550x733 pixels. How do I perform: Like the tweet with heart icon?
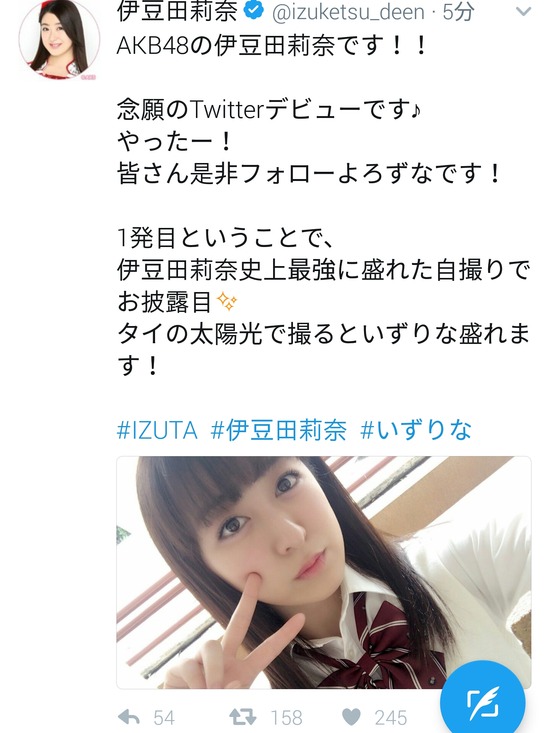(x=351, y=717)
